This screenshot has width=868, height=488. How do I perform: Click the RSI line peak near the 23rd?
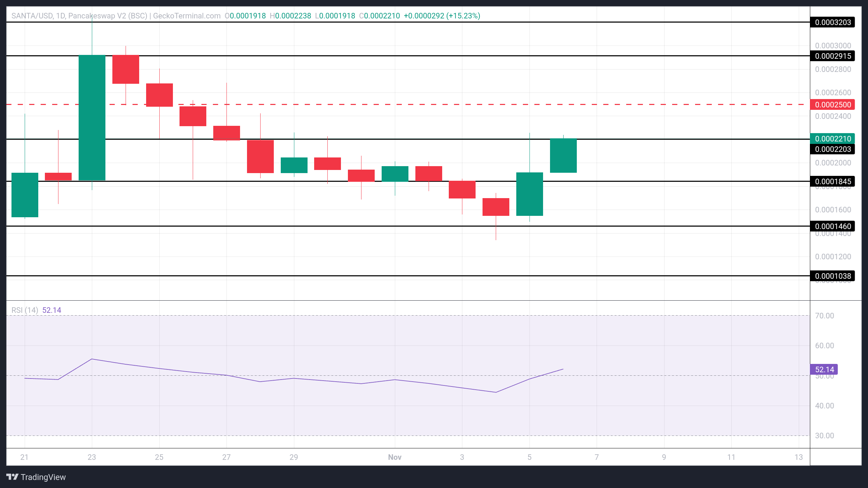click(x=91, y=359)
